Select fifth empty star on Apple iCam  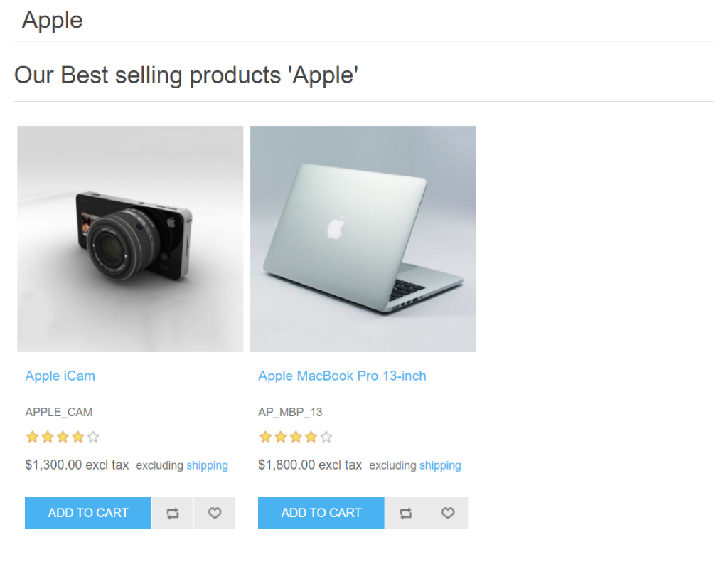pyautogui.click(x=93, y=437)
